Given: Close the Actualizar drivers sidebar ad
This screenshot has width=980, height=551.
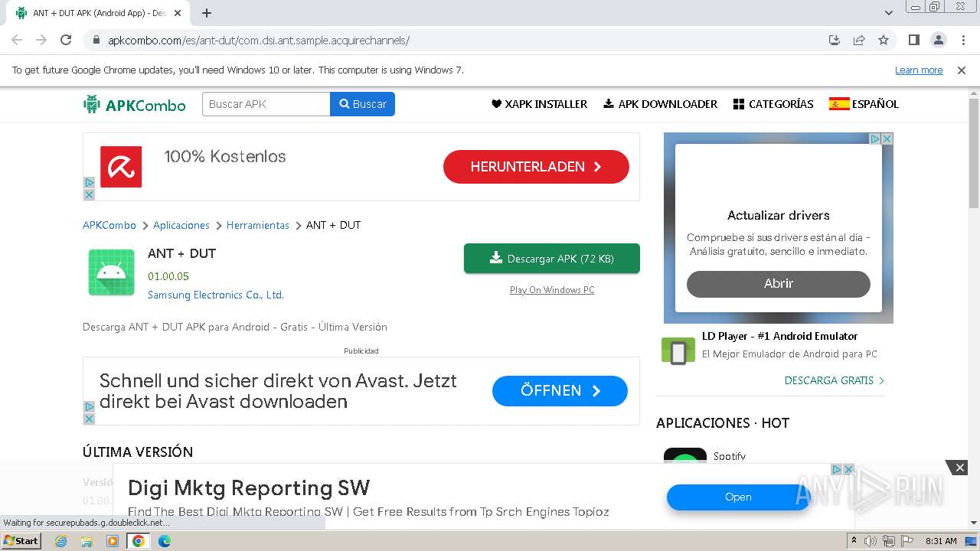Looking at the screenshot, I should pyautogui.click(x=887, y=139).
